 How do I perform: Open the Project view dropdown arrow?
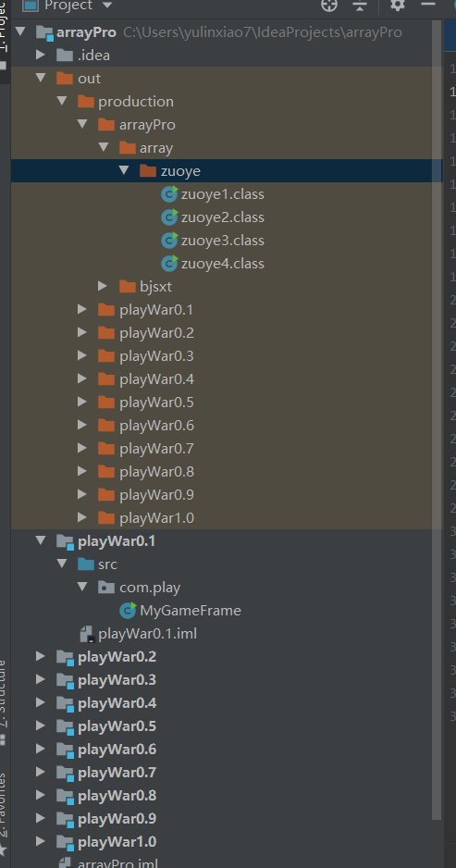coord(107,5)
